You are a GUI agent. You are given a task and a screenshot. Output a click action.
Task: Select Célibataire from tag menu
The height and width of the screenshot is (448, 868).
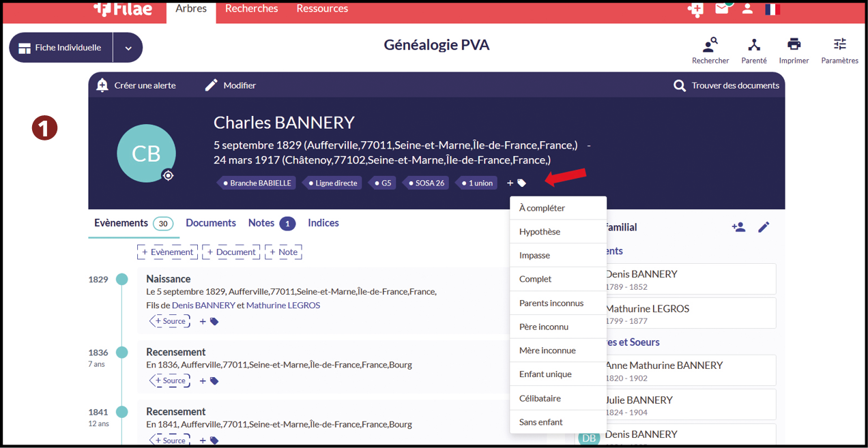pyautogui.click(x=558, y=398)
